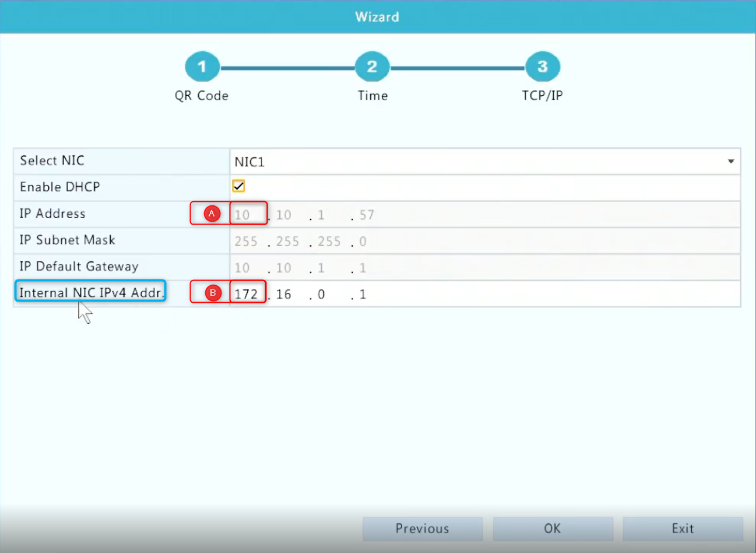Click the Internal NIC IPv4 Addr. label
Screen dimensions: 756x553
pos(91,292)
